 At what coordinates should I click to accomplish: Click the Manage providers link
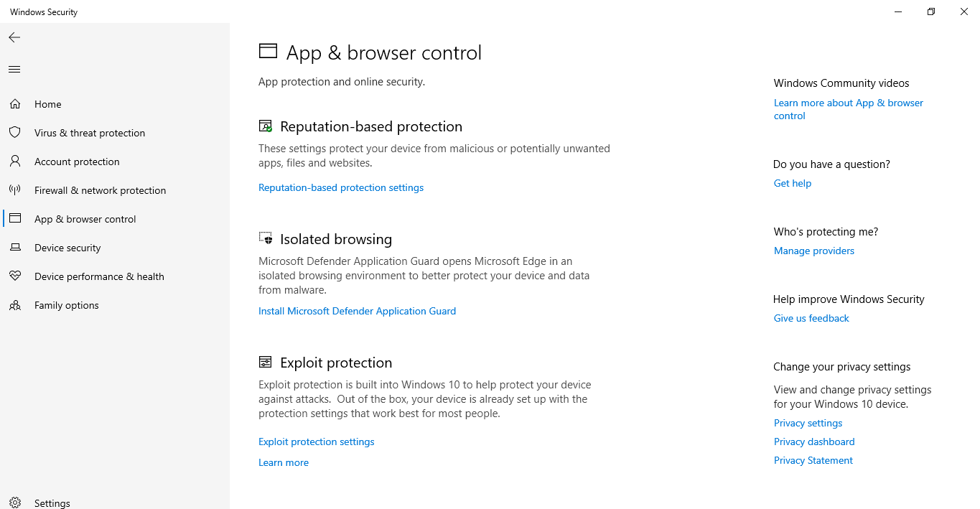[814, 251]
